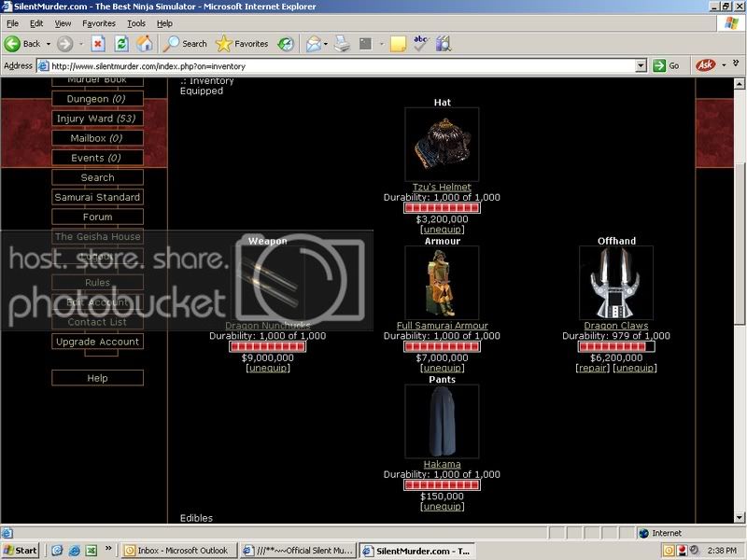Click the abc spell check icon
Screen dimensions: 747x560
[x=420, y=43]
